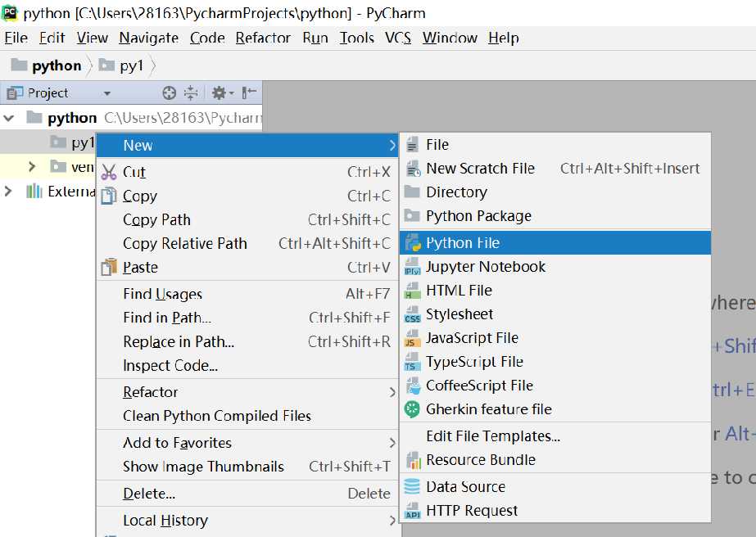Image resolution: width=756 pixels, height=537 pixels.
Task: Open the Window menu
Action: (450, 38)
